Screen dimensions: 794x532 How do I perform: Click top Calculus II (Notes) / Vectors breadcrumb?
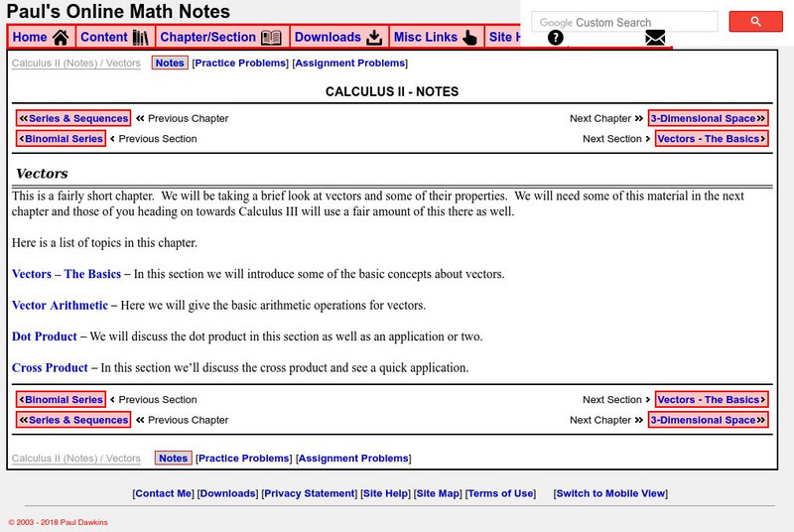[76, 63]
